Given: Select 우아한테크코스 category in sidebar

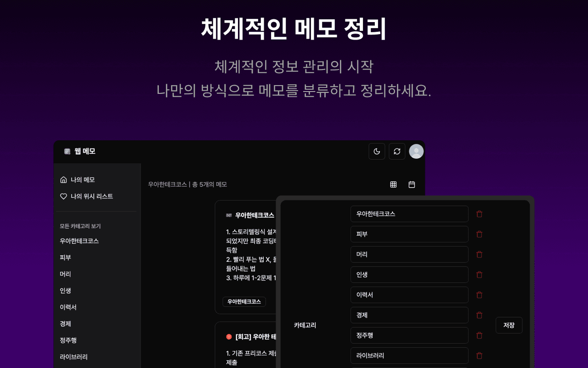Looking at the screenshot, I should pos(79,241).
